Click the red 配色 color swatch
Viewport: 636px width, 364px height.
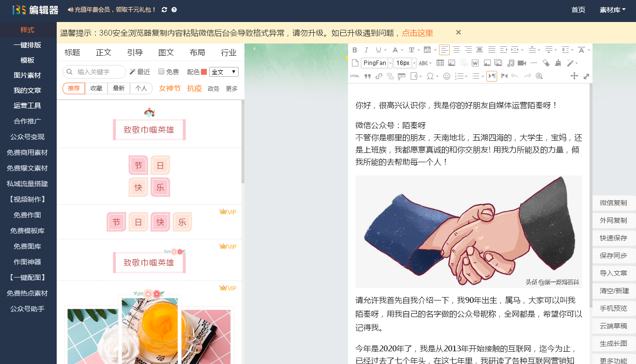204,72
